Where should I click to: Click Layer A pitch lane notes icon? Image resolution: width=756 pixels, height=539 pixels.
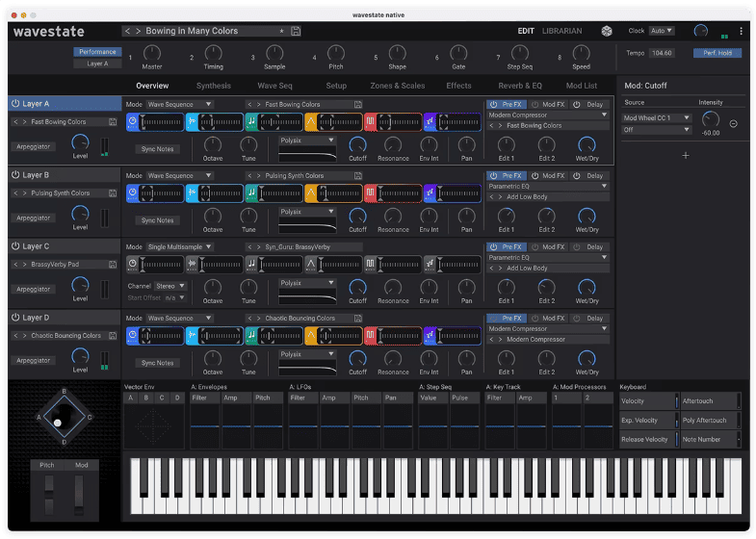(x=251, y=122)
